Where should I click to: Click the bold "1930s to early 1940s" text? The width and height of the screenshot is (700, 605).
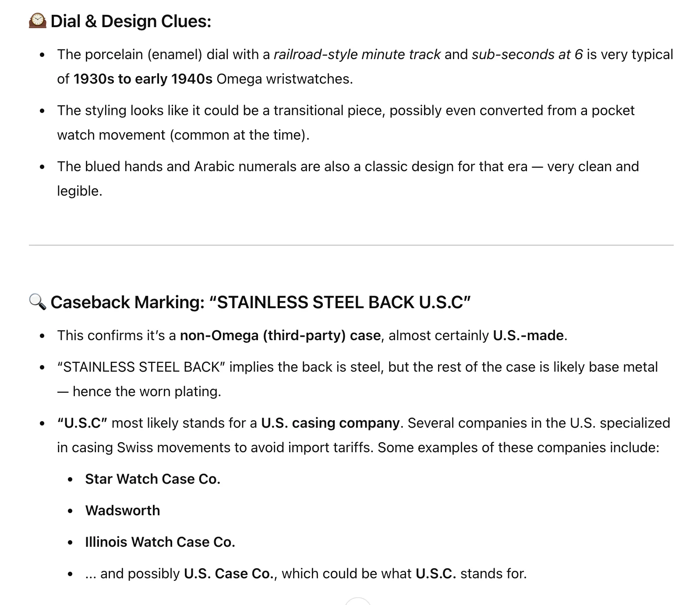pos(143,79)
